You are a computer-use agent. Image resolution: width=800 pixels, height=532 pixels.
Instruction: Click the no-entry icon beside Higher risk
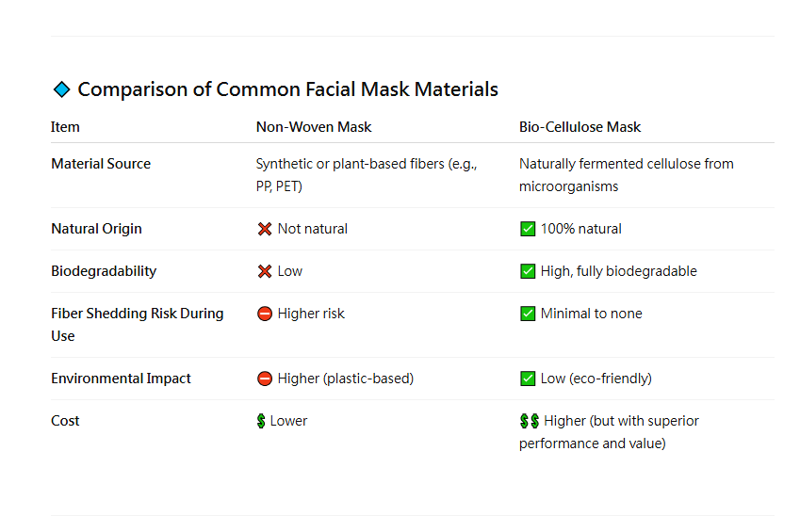click(264, 314)
